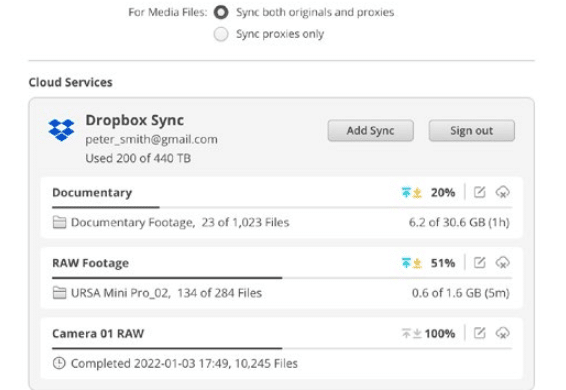Screen dimensions: 566x390
Task: Select the Camera 01 RAW sync entry
Action: [282, 348]
